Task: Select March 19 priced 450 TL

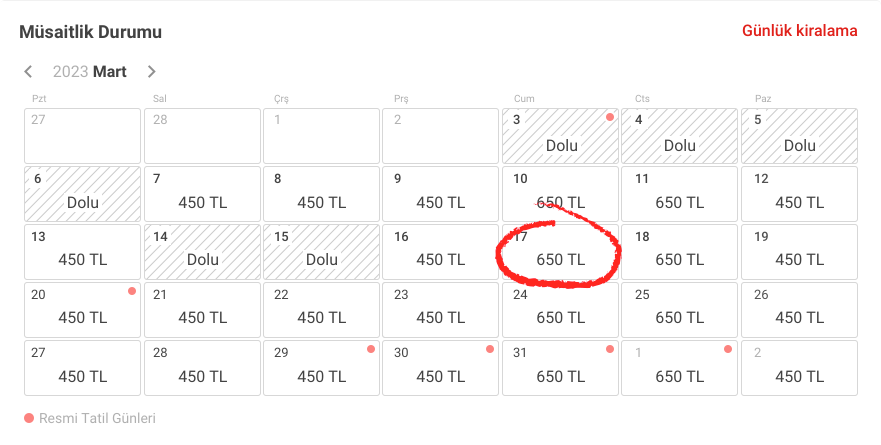Action: (x=799, y=252)
